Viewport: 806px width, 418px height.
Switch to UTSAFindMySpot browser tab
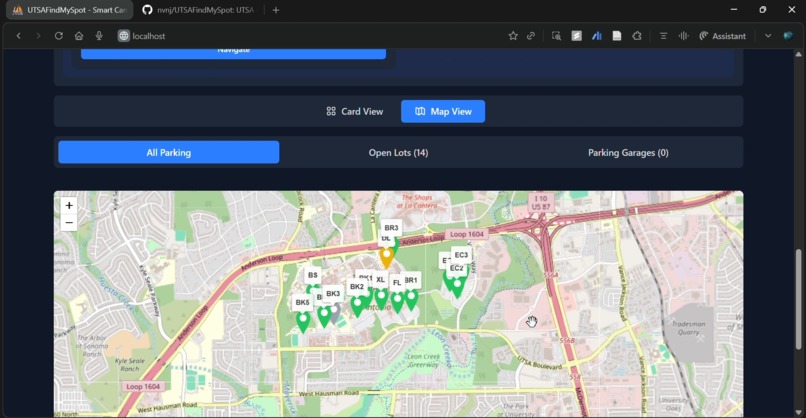tap(70, 10)
